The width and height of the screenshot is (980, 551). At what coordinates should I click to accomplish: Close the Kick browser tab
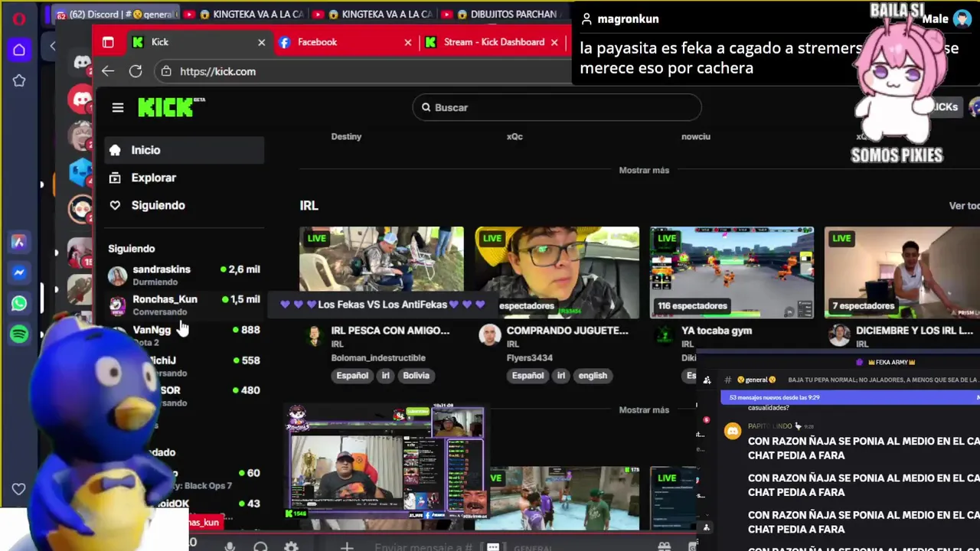click(x=261, y=42)
